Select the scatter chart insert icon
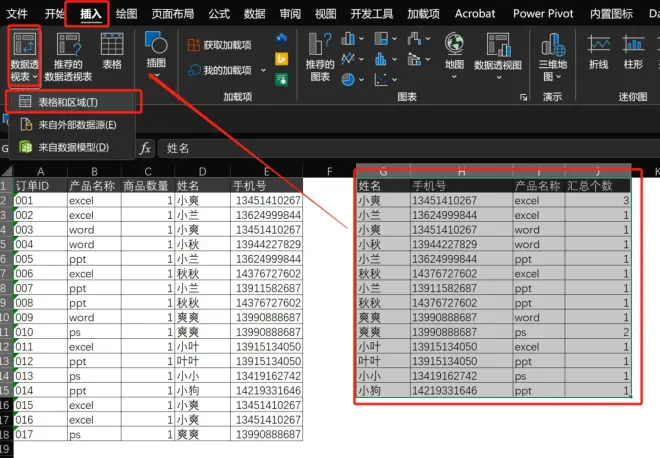Image resolution: width=660 pixels, height=458 pixels. tap(381, 79)
